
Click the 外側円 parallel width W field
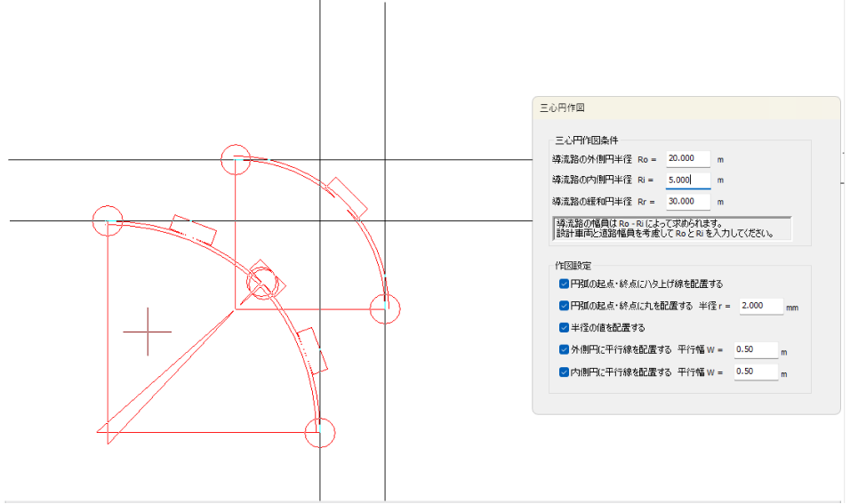pyautogui.click(x=755, y=350)
